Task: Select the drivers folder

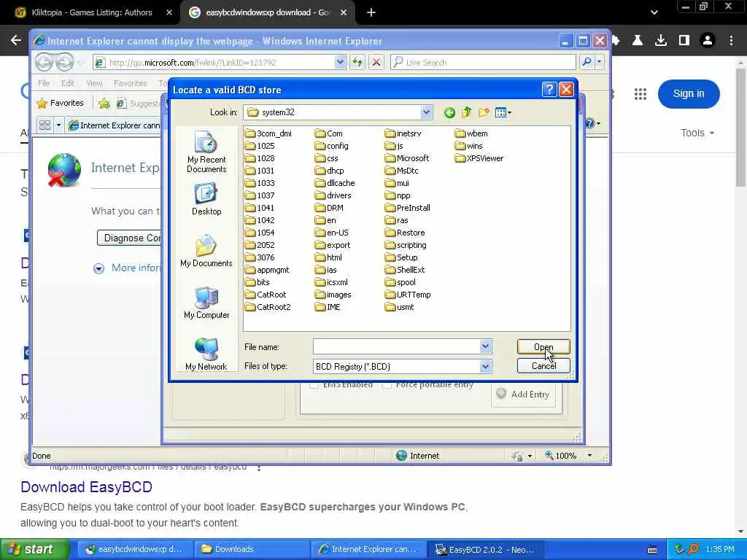Action: [x=333, y=195]
